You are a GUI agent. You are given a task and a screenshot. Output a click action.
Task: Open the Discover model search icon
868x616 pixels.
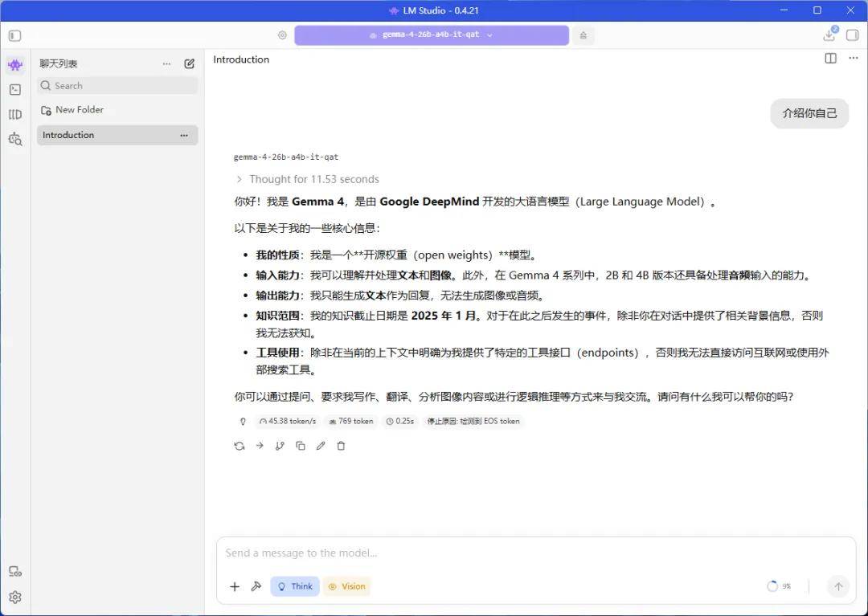[x=15, y=139]
